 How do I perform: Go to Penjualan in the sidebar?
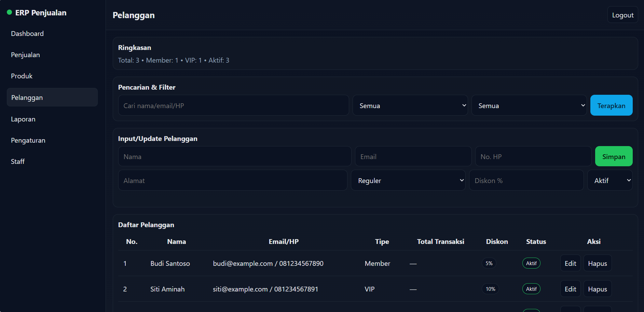[25, 55]
